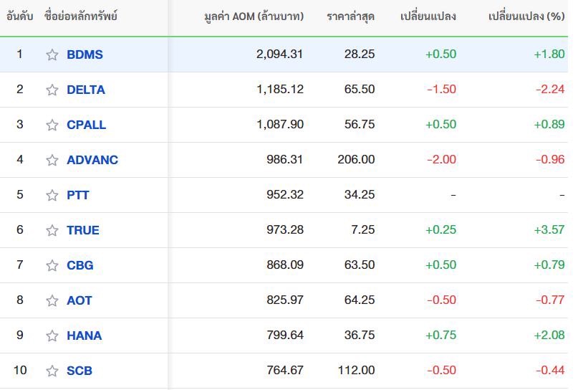Open the DELTA stock link
The image size is (588, 390).
86,90
